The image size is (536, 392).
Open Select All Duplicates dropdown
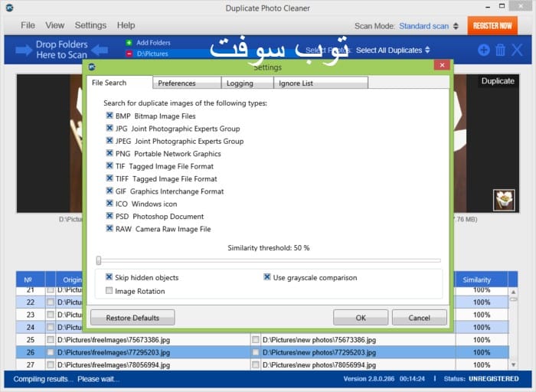[x=393, y=51]
